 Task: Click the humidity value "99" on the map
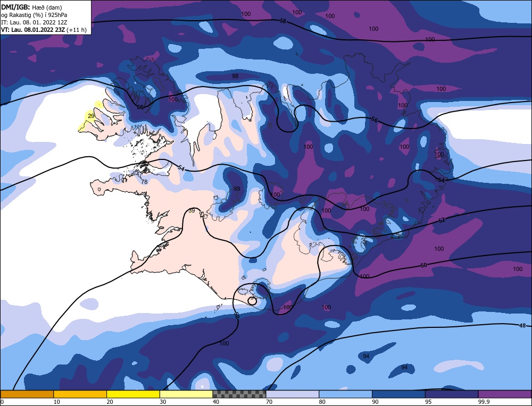[x=237, y=189]
